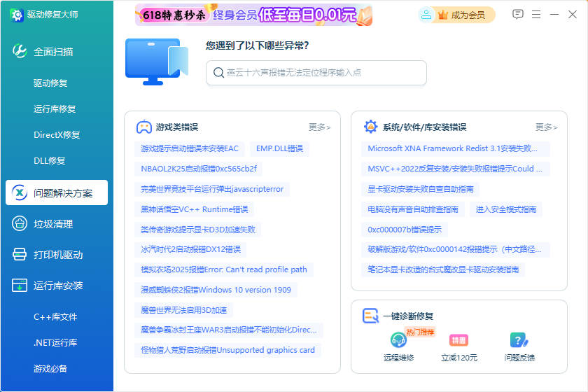This screenshot has width=588, height=392.
Task: Select 垃圾清理 text in the sidebar
Action: coord(53,224)
